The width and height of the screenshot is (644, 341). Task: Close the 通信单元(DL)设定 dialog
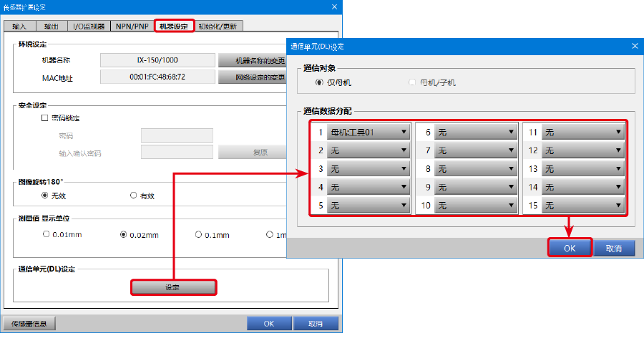[634, 46]
